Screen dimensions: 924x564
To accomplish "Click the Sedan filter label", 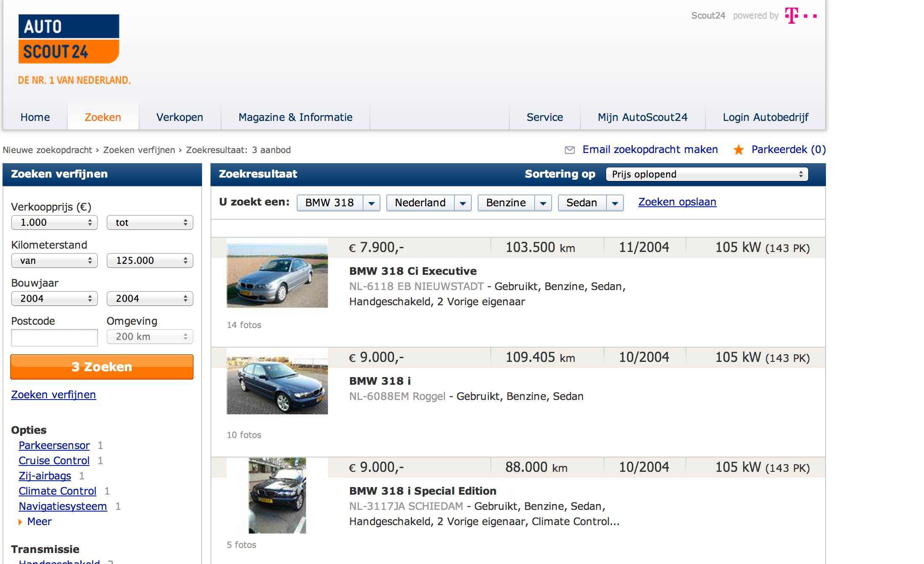I will [x=582, y=203].
